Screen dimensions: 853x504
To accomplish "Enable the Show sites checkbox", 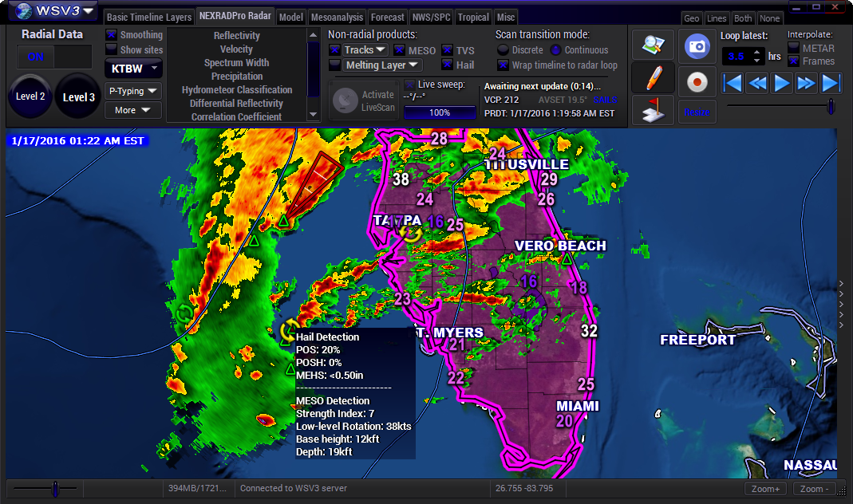I will point(111,49).
